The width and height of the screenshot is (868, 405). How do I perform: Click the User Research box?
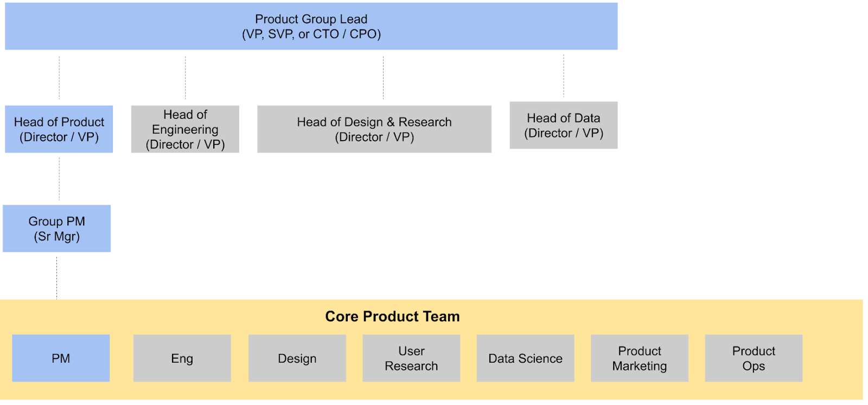[x=411, y=358]
